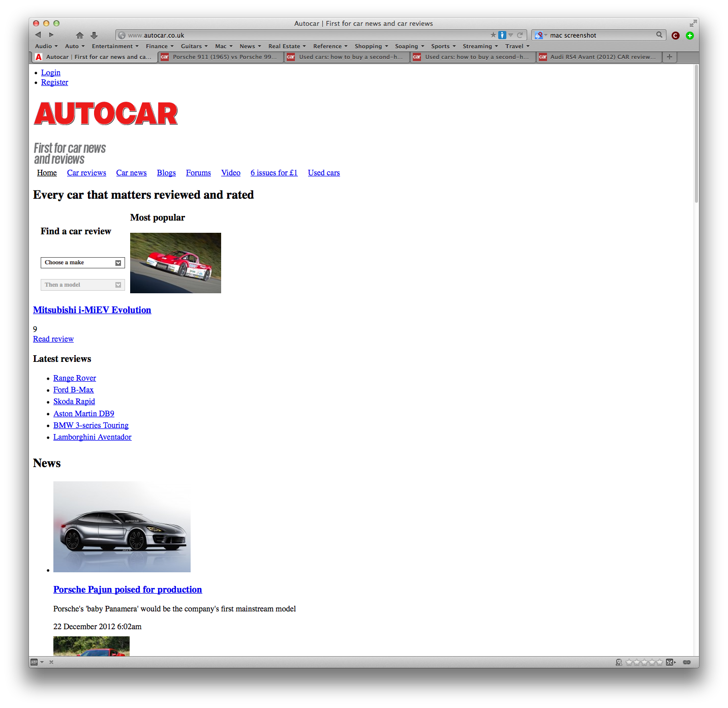Expand the Guitars bookmarks folder

[194, 46]
